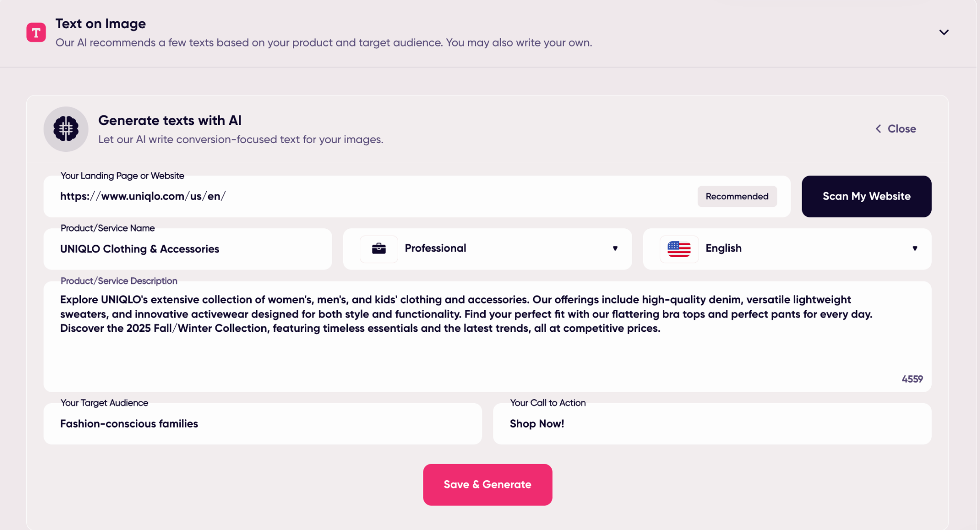Click the landing page URL field
This screenshot has width=980, height=530.
coord(373,196)
